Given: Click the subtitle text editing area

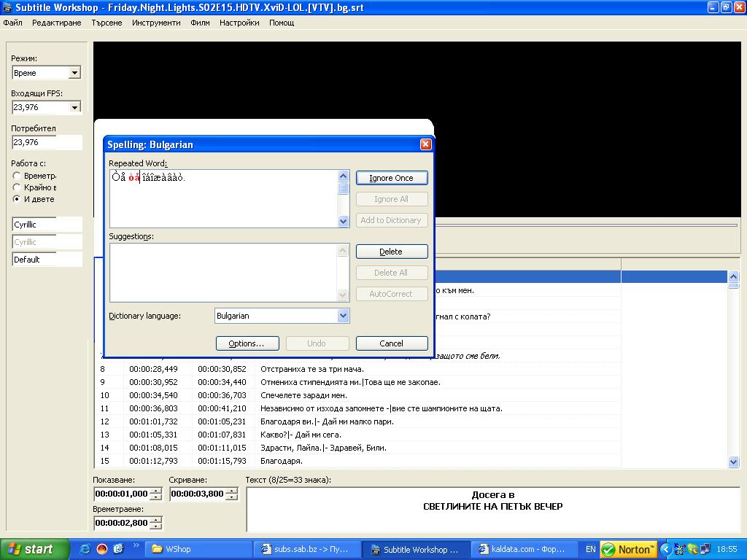Looking at the screenshot, I should pyautogui.click(x=492, y=509).
